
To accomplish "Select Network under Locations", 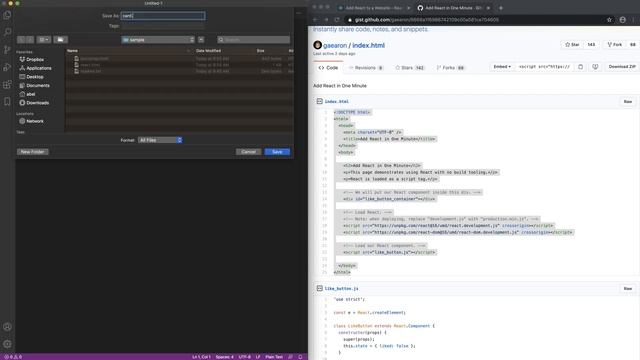I will pyautogui.click(x=31, y=121).
